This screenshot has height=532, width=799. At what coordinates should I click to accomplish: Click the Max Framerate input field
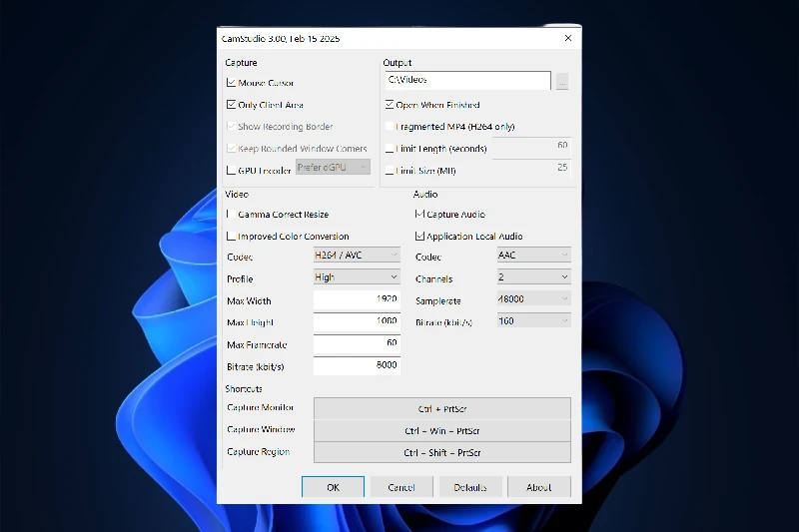pos(357,343)
